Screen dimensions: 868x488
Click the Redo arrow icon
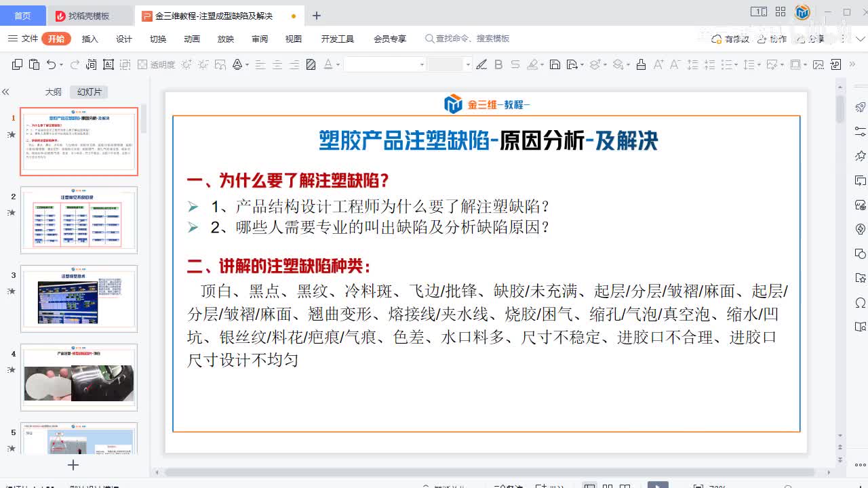75,64
